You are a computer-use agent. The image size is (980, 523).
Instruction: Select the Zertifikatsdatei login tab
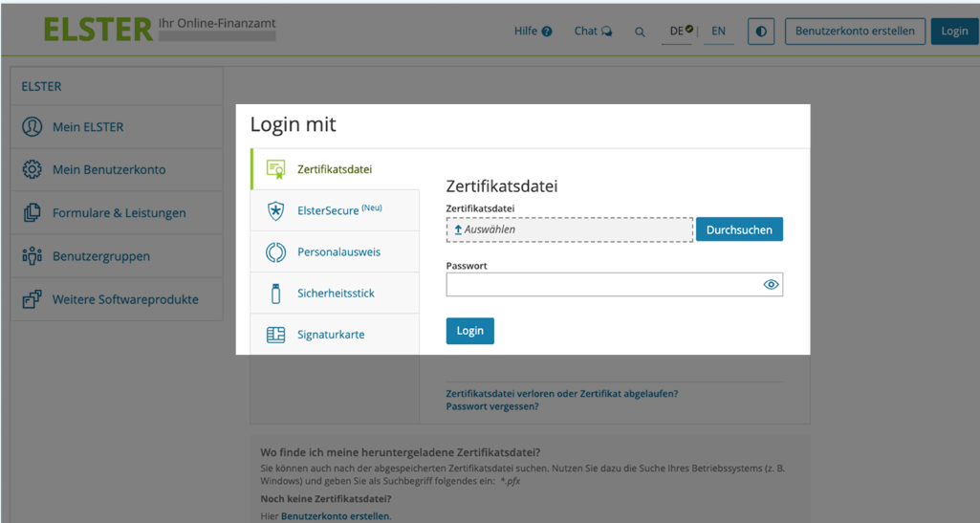pyautogui.click(x=335, y=169)
